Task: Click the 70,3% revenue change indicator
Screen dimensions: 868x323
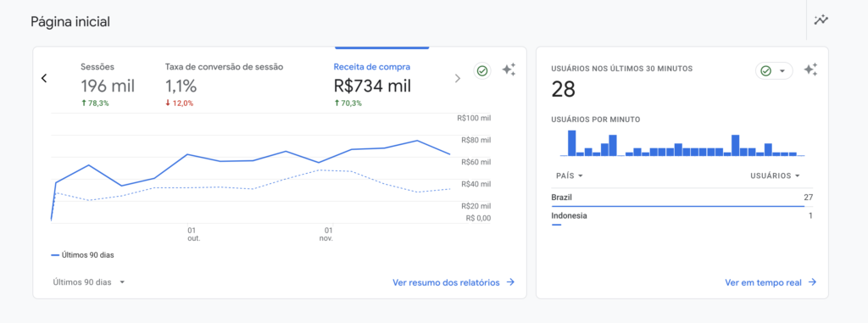Action: 348,103
